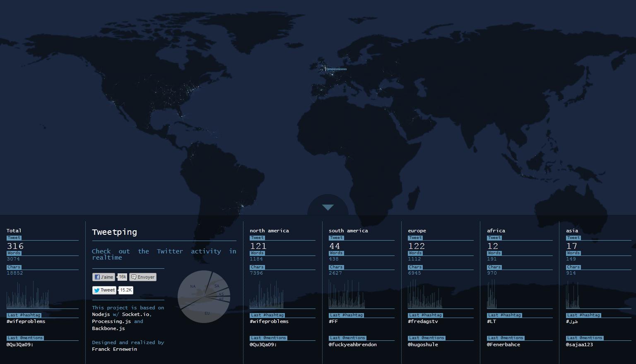The width and height of the screenshot is (636, 364).
Task: Click north america tweet count 121
Action: [x=258, y=246]
